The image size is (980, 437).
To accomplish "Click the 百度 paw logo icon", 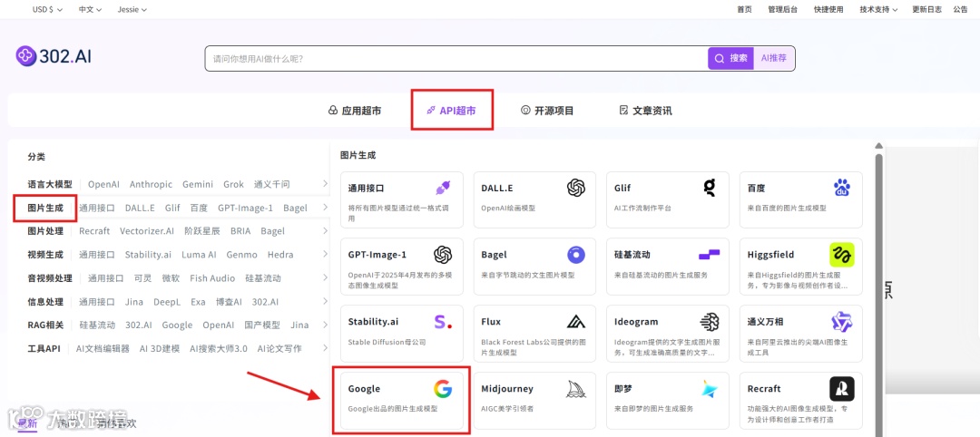I will coord(842,188).
